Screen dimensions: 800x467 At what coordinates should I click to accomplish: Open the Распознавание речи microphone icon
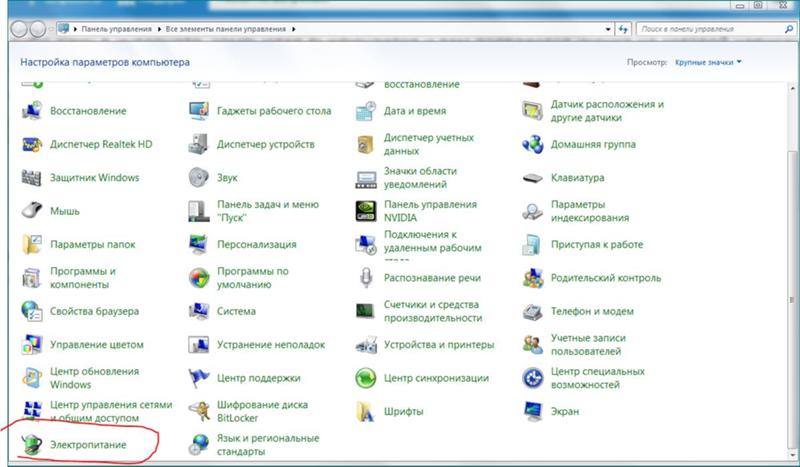click(x=365, y=278)
